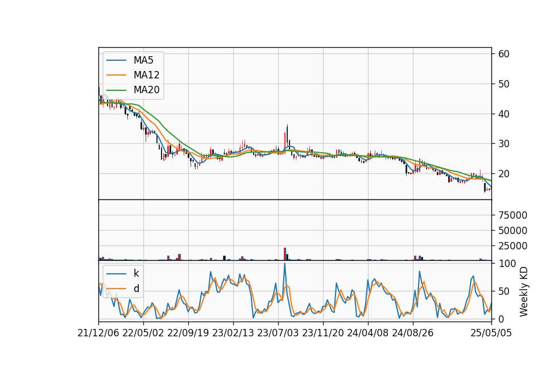Viewport: 546px width, 392px height.
Task: Click the orange MA12 legend line sample
Action: (x=116, y=75)
